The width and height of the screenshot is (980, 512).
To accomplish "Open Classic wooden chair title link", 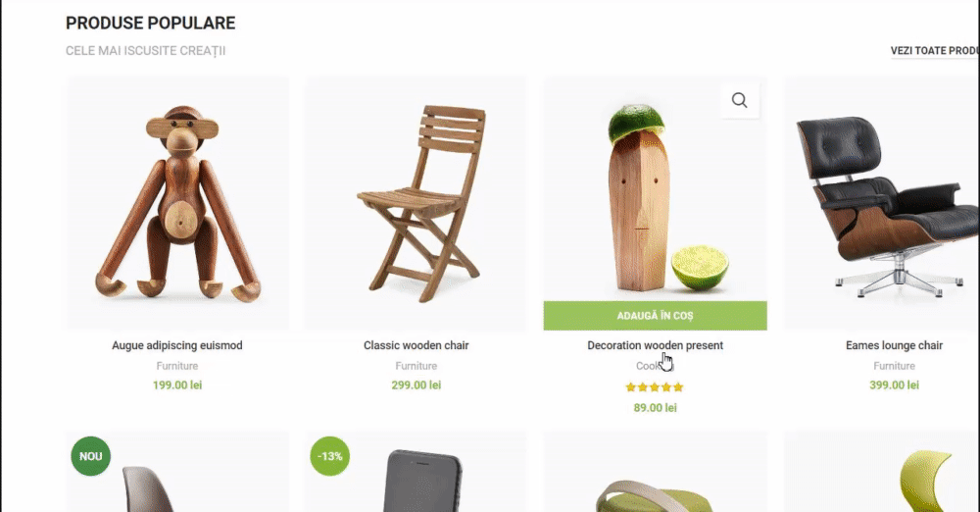I will (x=416, y=345).
